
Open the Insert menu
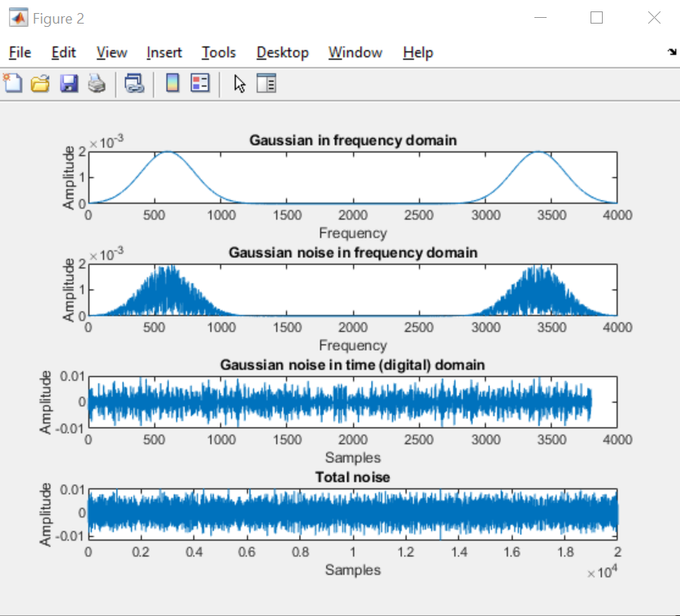[x=163, y=52]
